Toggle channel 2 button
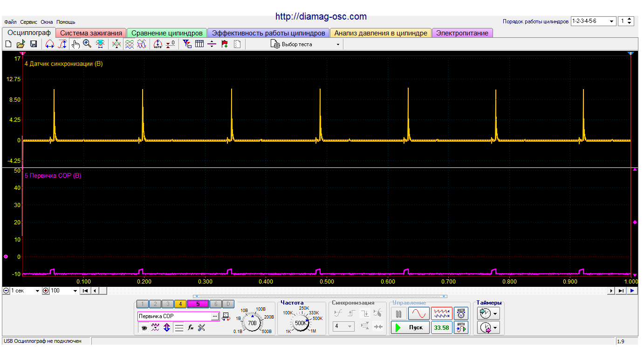 point(155,304)
